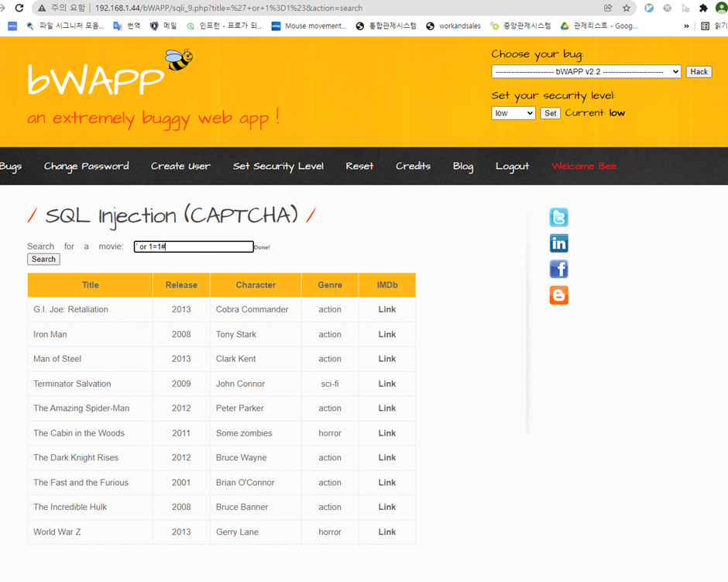The width and height of the screenshot is (728, 582).
Task: Open IMDb Link for Man of Steel
Action: [386, 359]
